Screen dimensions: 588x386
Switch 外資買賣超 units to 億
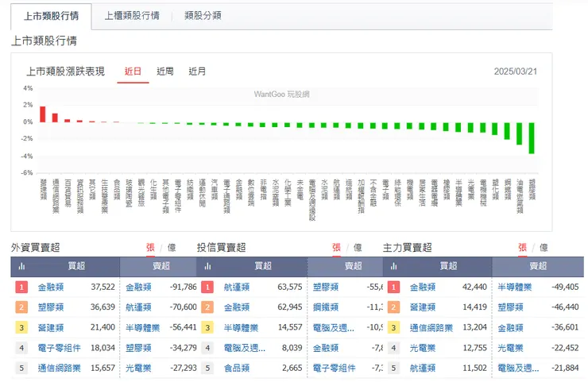click(x=172, y=247)
